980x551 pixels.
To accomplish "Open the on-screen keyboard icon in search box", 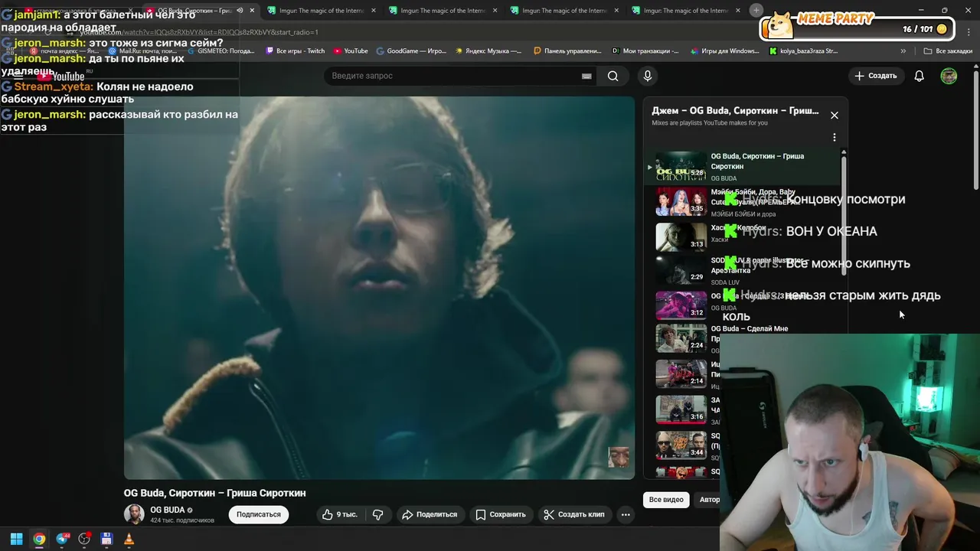I will click(x=586, y=76).
